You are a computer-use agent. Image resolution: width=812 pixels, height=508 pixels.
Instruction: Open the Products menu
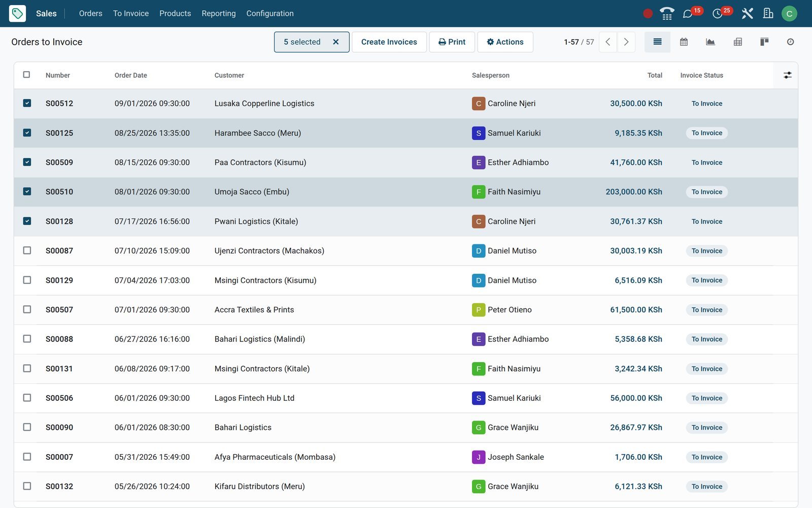coord(175,14)
